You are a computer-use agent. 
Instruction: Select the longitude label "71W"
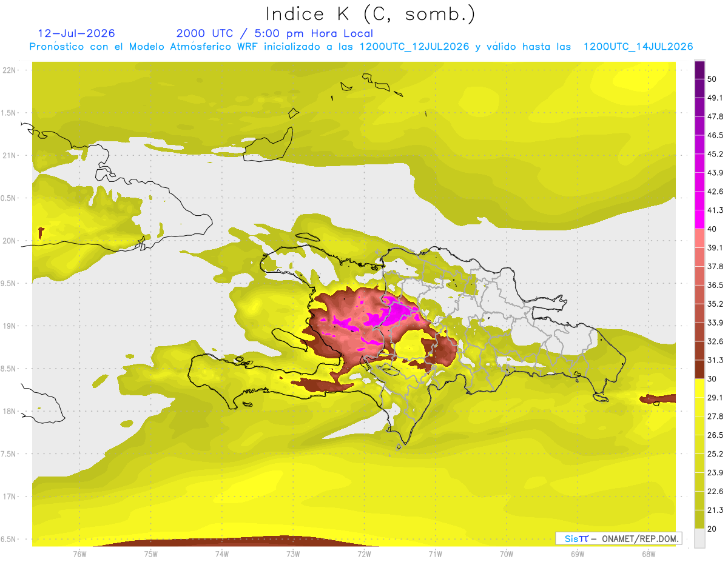coord(435,554)
